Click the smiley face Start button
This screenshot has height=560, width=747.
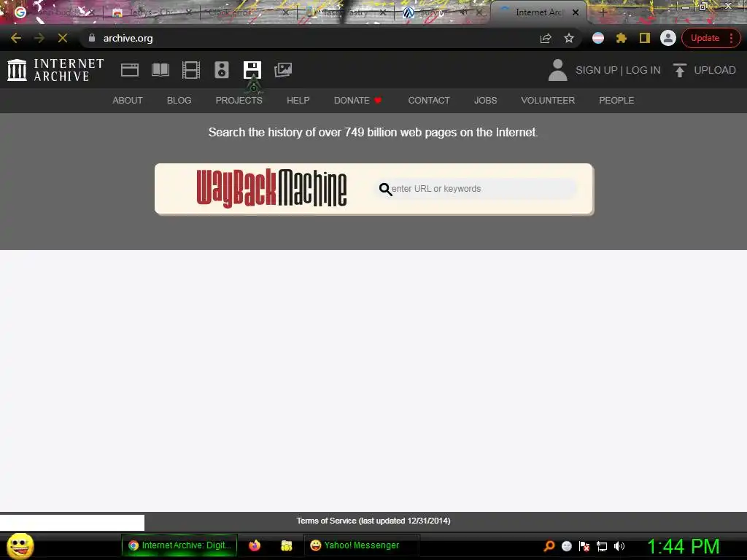click(x=20, y=545)
